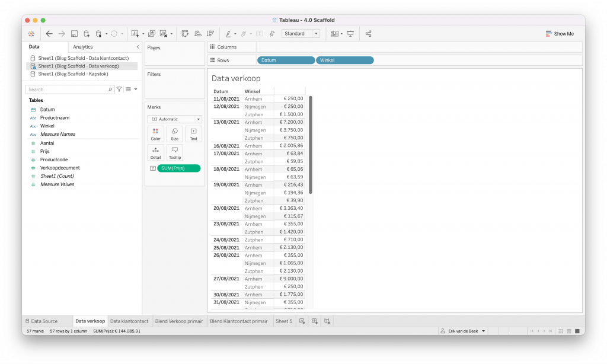The width and height of the screenshot is (607, 364).
Task: Click the Swap rows and columns icon
Action: [x=185, y=34]
